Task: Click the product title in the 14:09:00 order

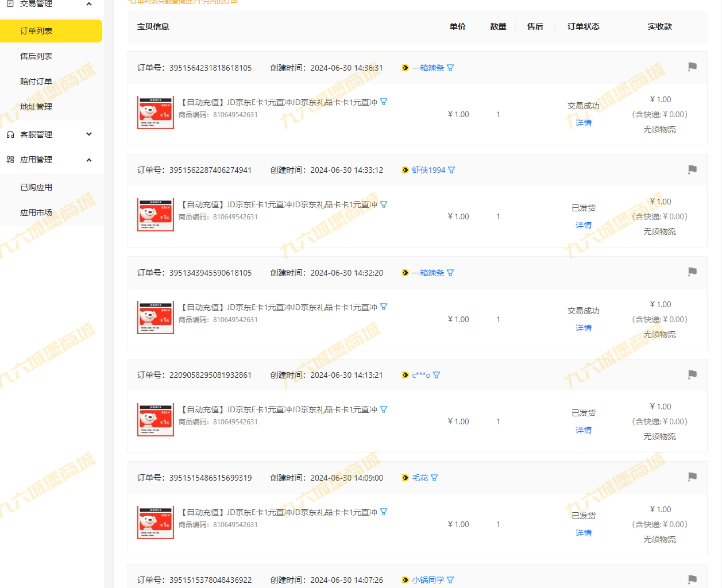Action: tap(279, 512)
